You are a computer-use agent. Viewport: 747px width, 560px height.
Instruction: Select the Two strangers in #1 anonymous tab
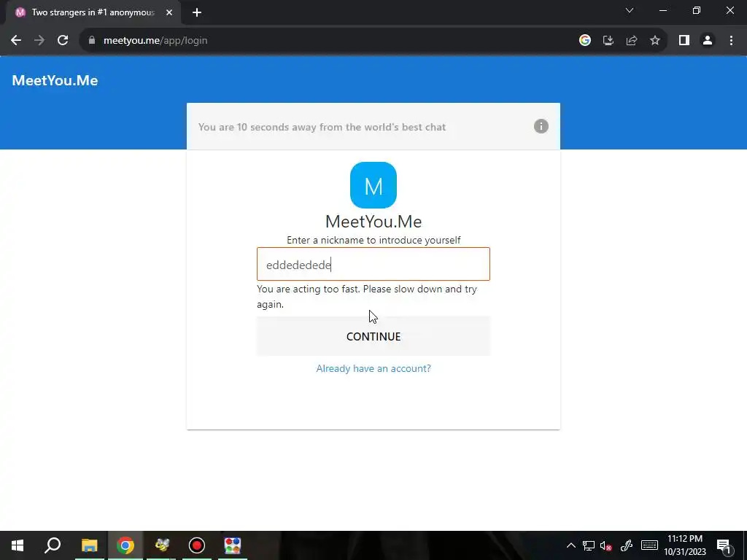tap(93, 12)
